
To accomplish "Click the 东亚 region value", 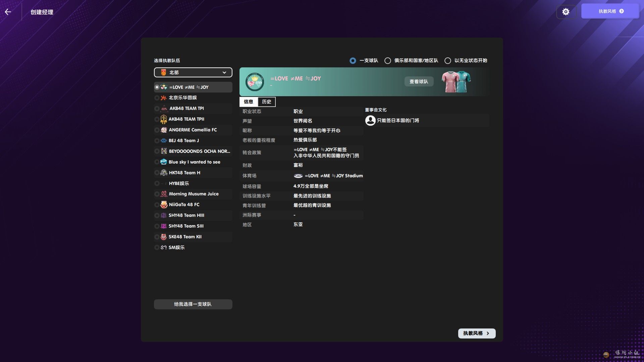I will pos(298,225).
